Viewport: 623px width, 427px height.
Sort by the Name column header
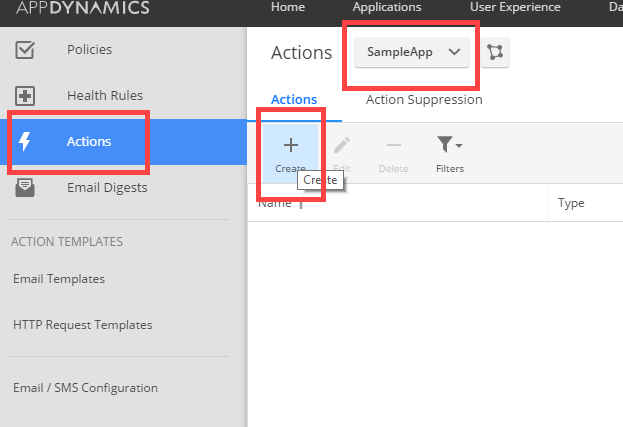pos(274,203)
